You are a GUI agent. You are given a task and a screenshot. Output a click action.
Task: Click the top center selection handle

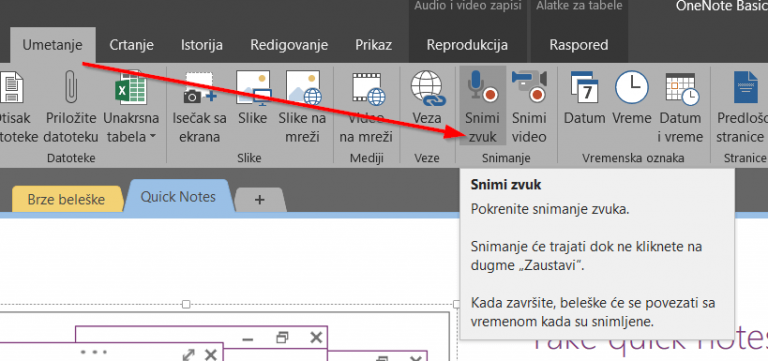pos(186,304)
